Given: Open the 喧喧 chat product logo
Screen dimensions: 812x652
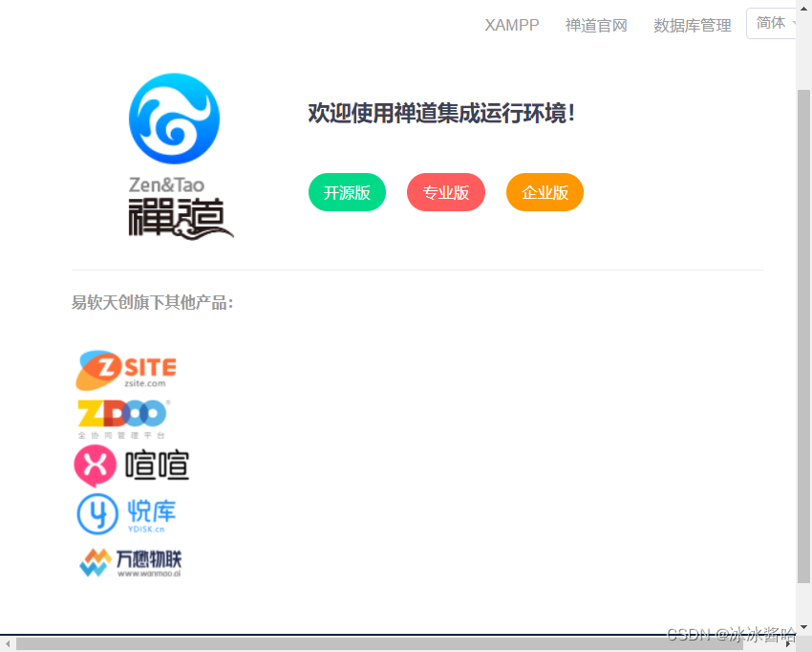Looking at the screenshot, I should 132,466.
